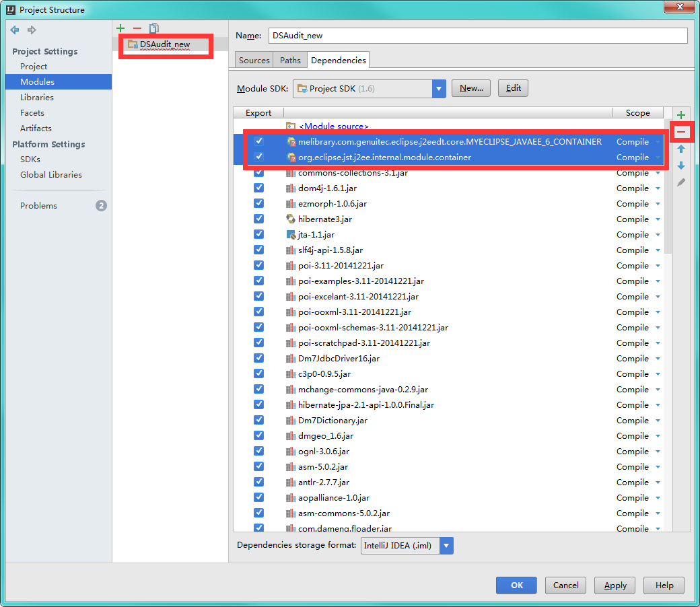Open scope dropdown for Dm7Dictionary.jar

pos(658,421)
